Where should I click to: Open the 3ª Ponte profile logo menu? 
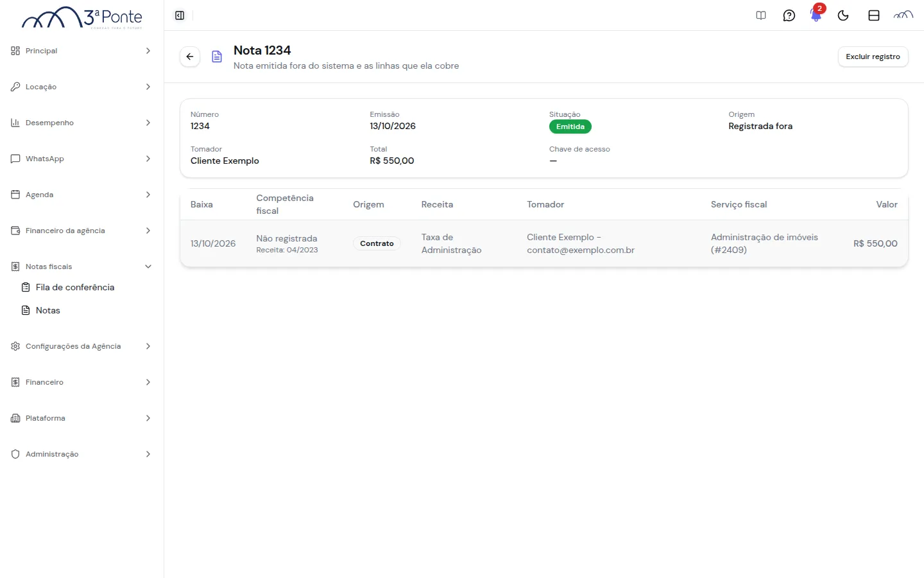click(x=903, y=15)
